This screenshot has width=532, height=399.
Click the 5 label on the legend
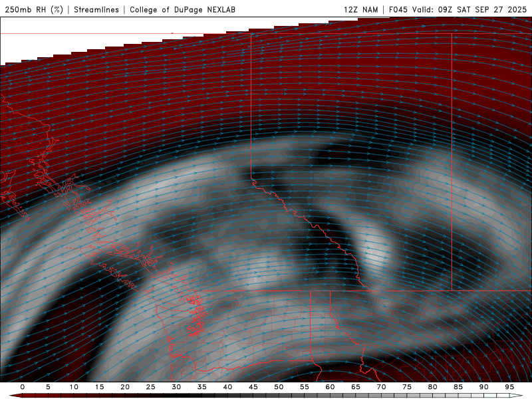[48, 387]
